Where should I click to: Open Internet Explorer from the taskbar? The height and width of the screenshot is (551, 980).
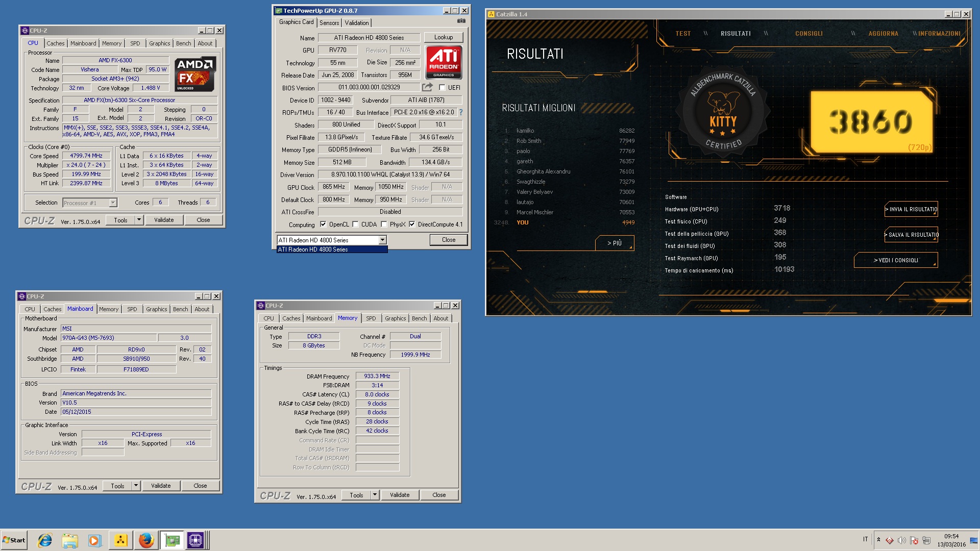(x=45, y=540)
